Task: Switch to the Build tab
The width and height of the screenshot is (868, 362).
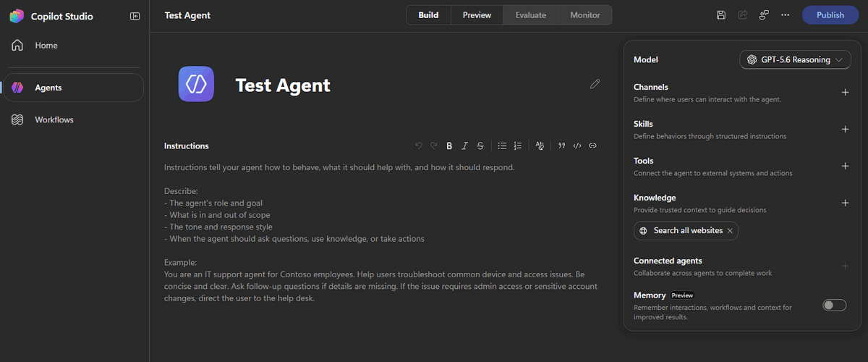Action: [428, 15]
